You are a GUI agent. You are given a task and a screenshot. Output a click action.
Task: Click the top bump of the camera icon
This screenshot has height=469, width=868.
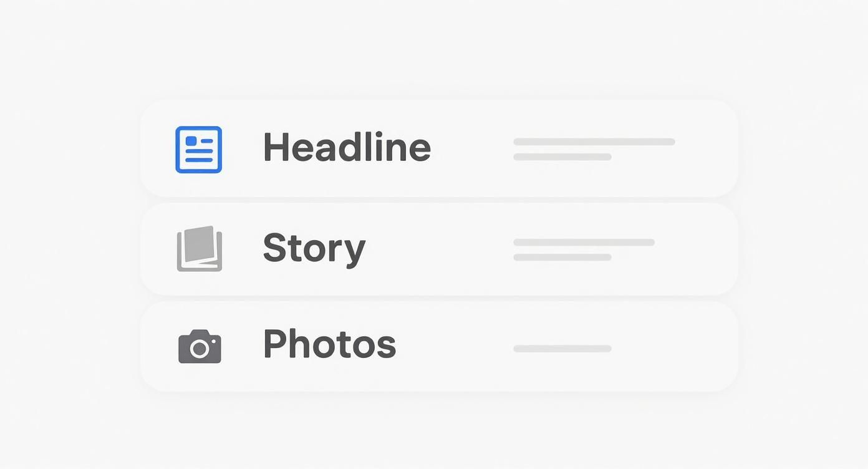(200, 333)
